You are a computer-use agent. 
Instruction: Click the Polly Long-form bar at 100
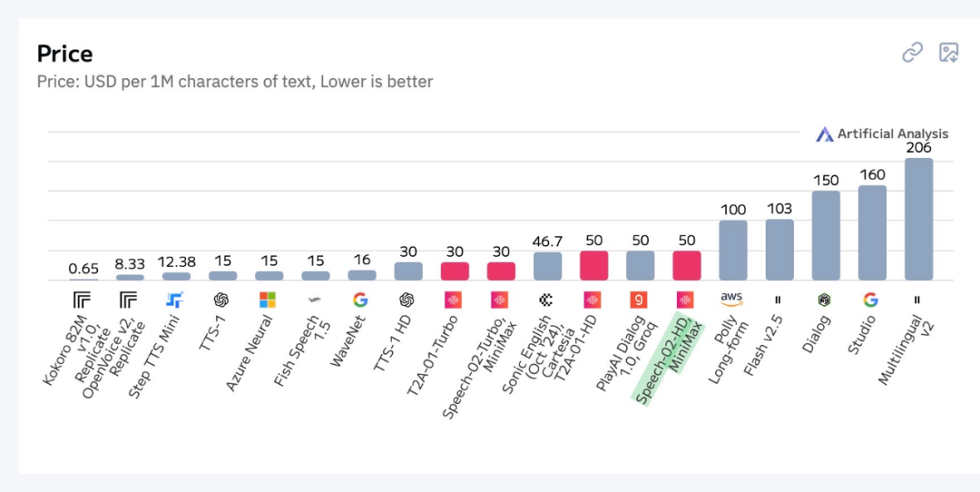click(732, 250)
